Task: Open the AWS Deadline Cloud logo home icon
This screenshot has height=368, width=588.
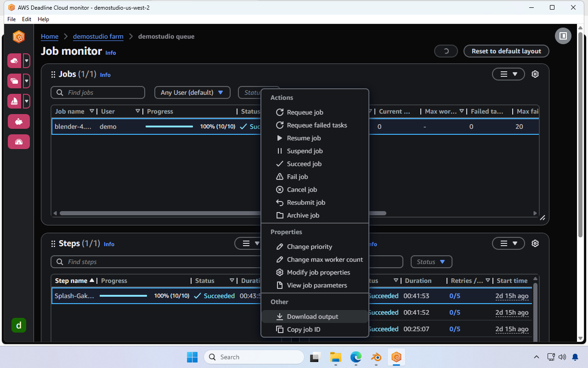Action: coord(18,37)
